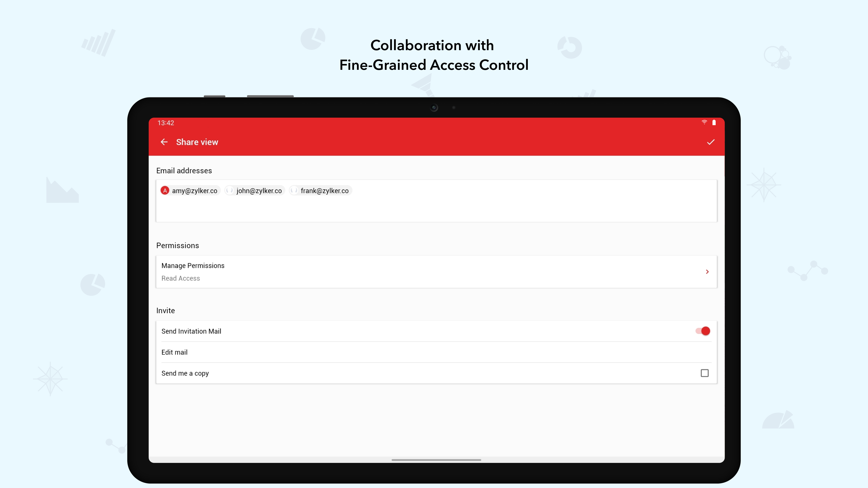Tap the Share view title
This screenshot has width=868, height=488.
[x=197, y=142]
